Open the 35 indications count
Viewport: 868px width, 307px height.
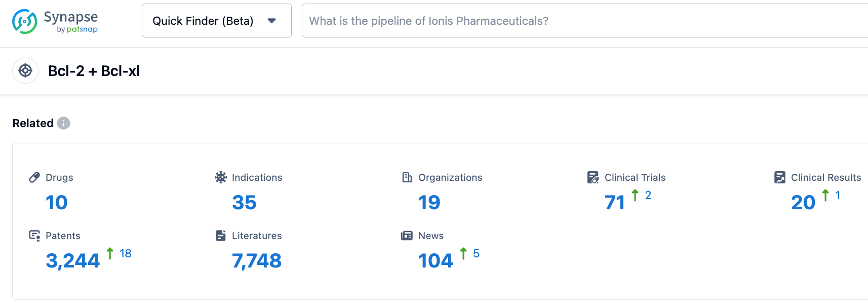coord(244,203)
